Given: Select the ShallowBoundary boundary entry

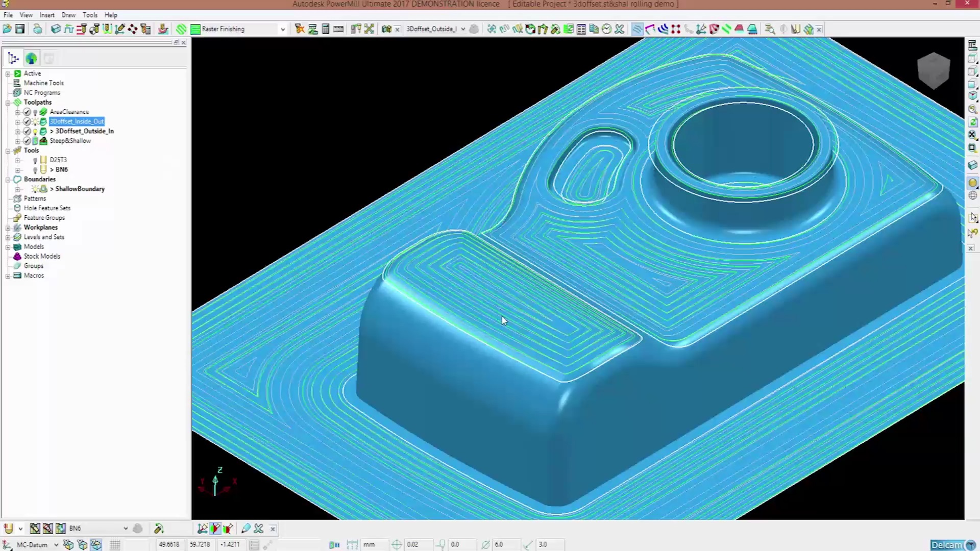Looking at the screenshot, I should click(80, 189).
